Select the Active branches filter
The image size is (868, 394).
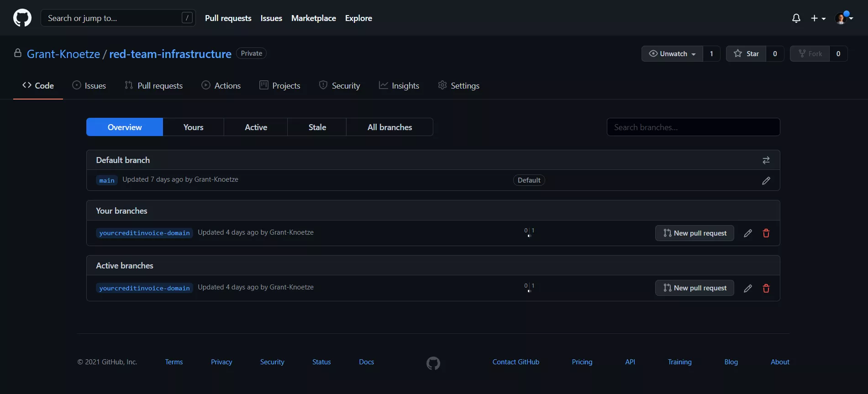(x=256, y=127)
